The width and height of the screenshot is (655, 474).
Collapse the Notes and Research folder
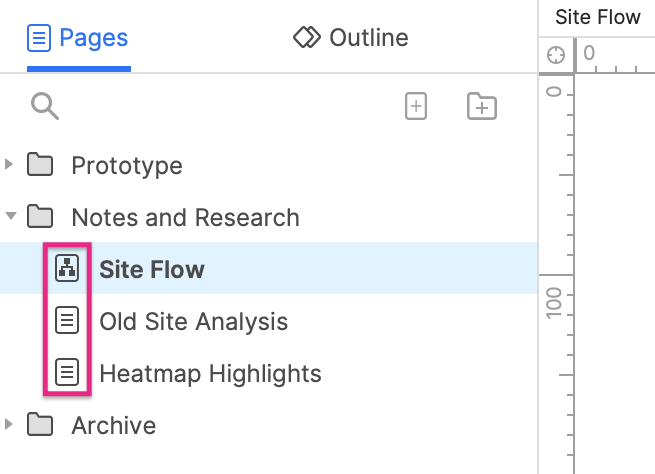click(x=10, y=216)
